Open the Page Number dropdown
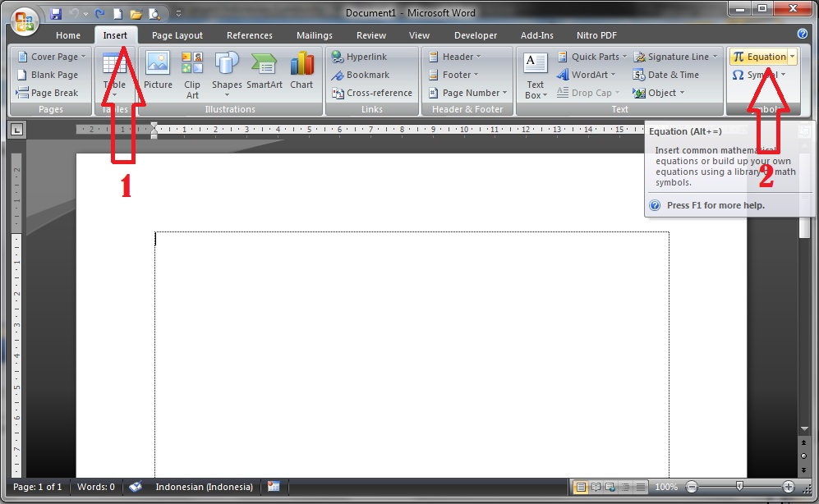The width and height of the screenshot is (819, 504). click(x=467, y=93)
